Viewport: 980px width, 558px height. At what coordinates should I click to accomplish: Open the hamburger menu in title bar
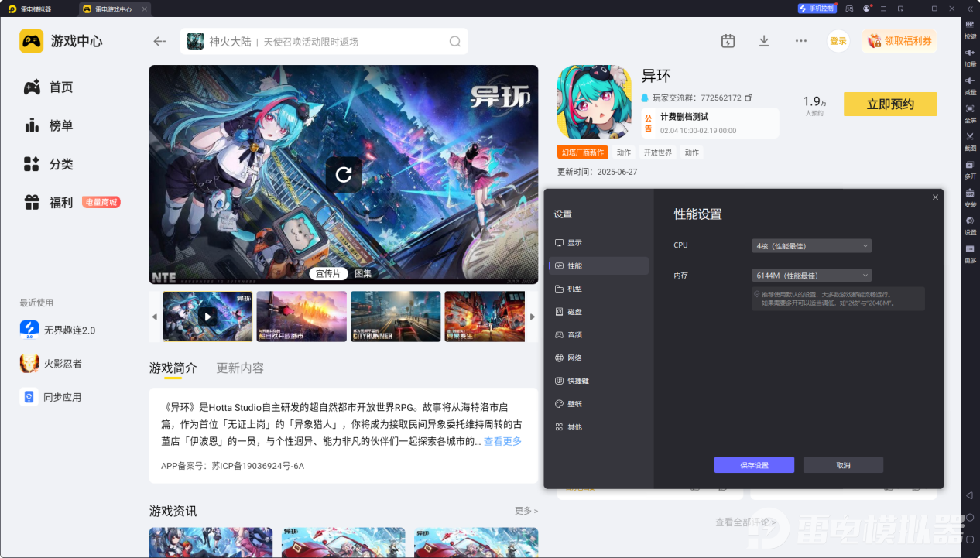883,9
